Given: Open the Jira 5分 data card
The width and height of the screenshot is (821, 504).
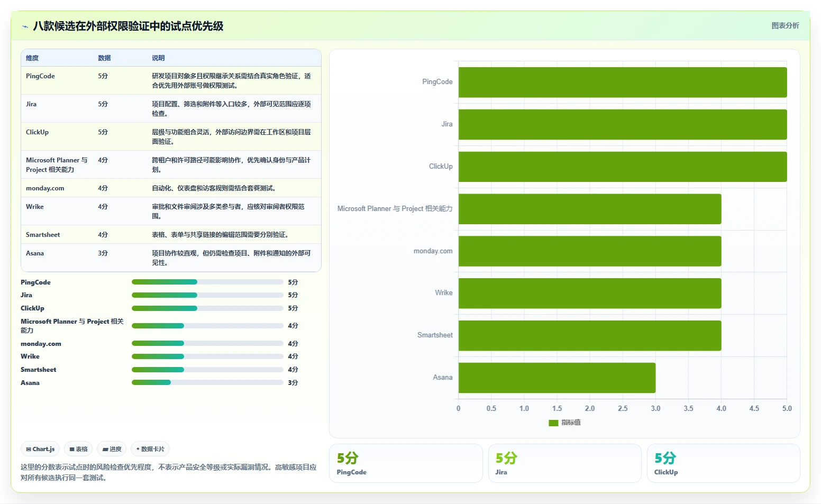Looking at the screenshot, I should point(564,463).
